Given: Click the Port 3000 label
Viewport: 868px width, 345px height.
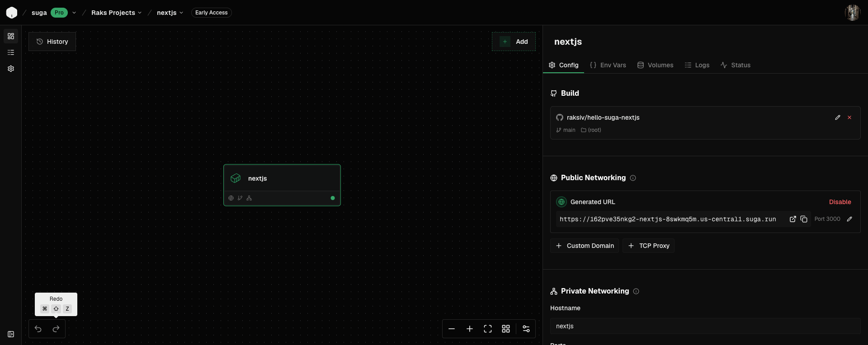Looking at the screenshot, I should [x=827, y=219].
